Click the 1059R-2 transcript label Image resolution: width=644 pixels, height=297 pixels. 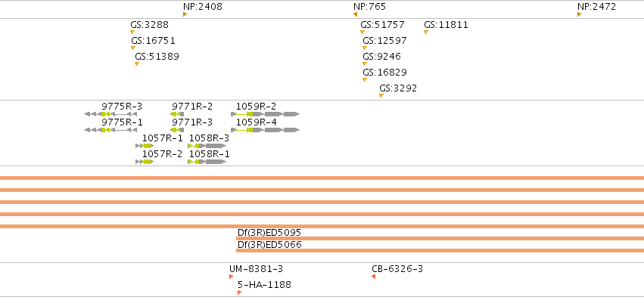tap(257, 107)
